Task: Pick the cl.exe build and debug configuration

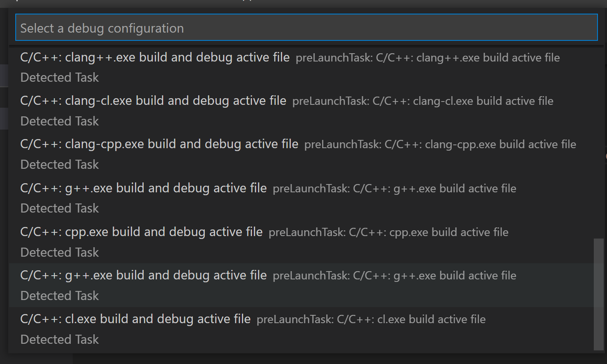Action: (x=135, y=319)
